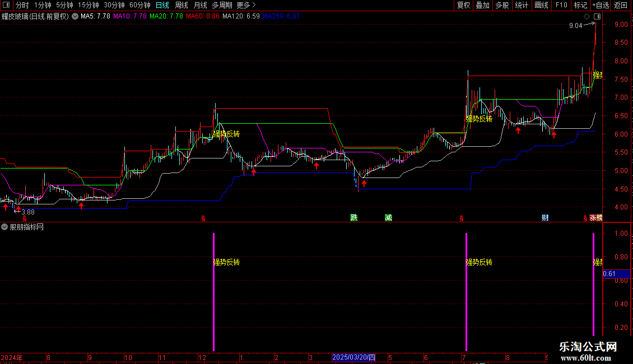Click the 返回 back button
Image resolution: width=633 pixels, height=364 pixels.
tap(621, 6)
